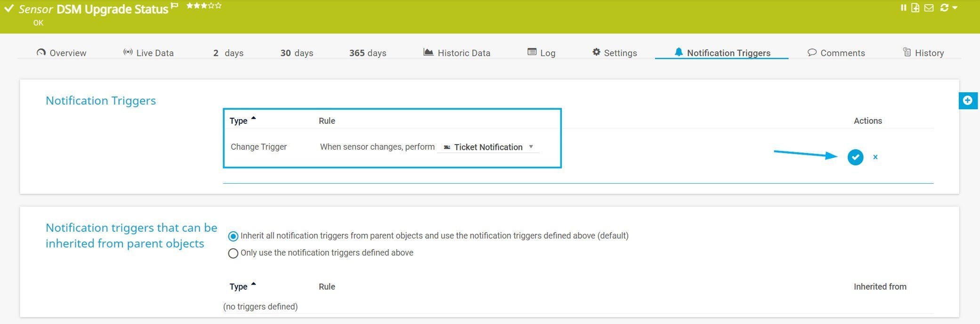Click the refresh scan-now icon
This screenshot has height=324, width=980.
point(944,8)
